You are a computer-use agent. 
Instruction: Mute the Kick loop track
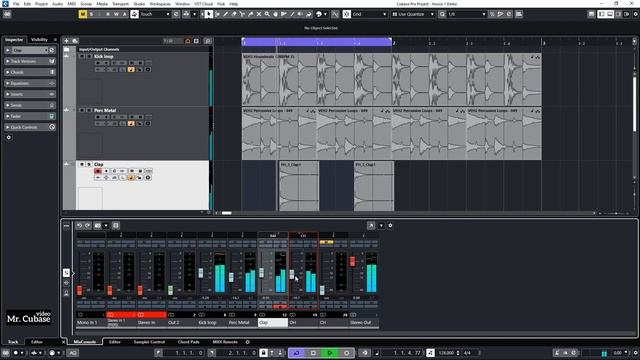click(x=82, y=56)
